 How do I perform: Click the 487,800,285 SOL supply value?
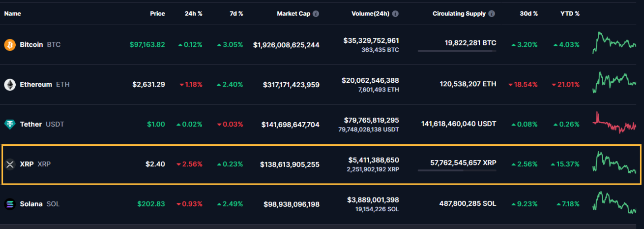pyautogui.click(x=468, y=204)
